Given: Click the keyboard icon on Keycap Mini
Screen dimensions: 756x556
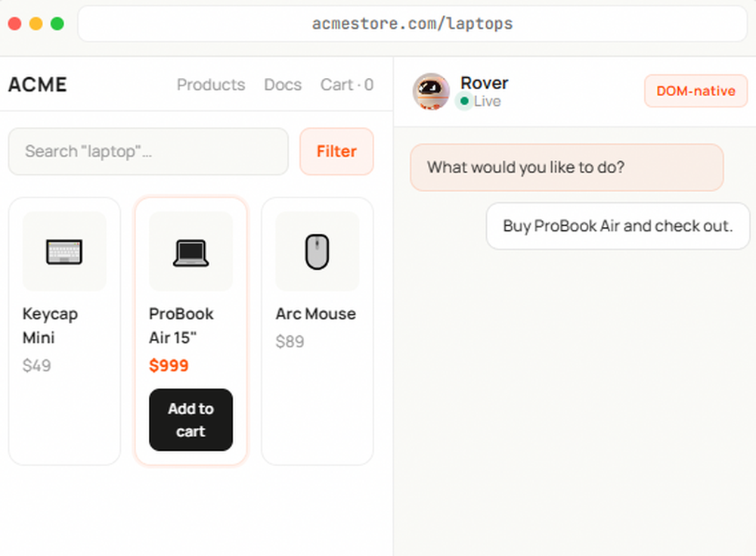Looking at the screenshot, I should [64, 251].
